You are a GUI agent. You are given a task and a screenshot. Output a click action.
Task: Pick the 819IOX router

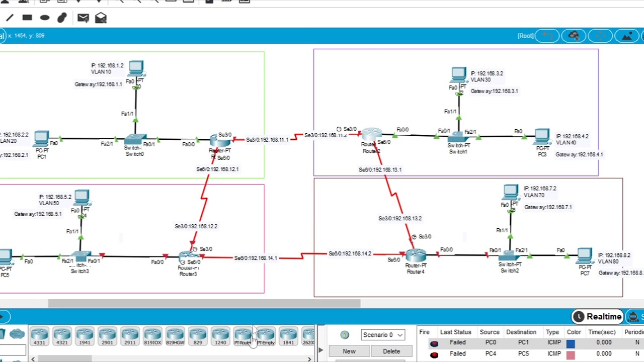[x=152, y=336]
